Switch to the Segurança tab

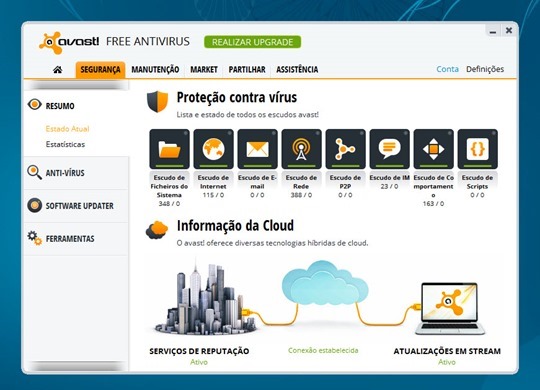tap(100, 70)
